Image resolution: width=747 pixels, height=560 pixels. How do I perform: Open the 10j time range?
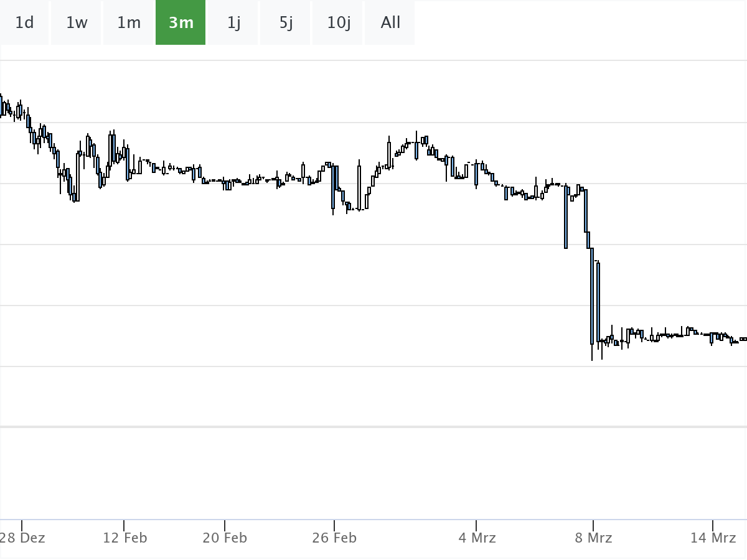click(339, 23)
